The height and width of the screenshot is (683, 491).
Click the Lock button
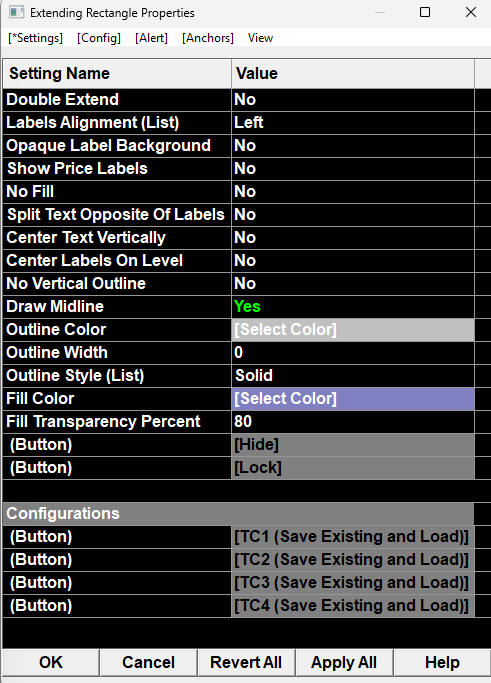point(353,468)
